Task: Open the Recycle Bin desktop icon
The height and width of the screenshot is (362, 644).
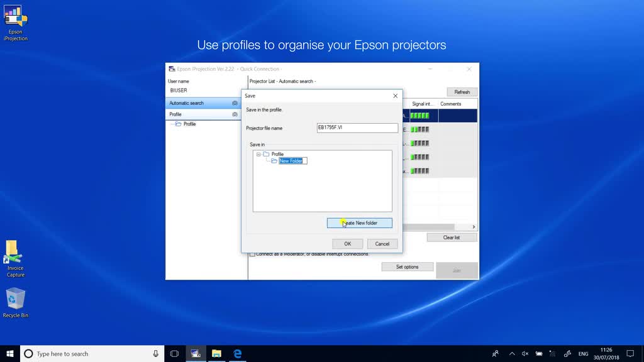Action: click(x=15, y=303)
